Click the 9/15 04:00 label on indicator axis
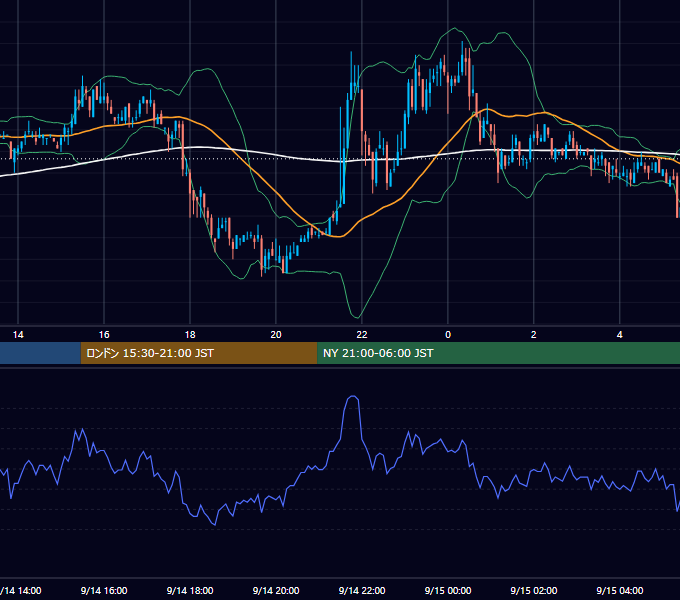This screenshot has width=680, height=600. click(620, 590)
